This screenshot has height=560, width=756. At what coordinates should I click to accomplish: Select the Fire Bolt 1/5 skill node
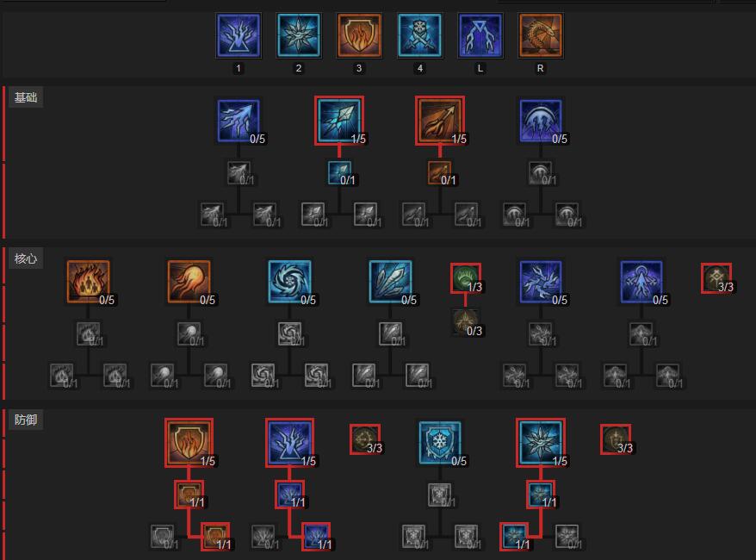(x=440, y=121)
